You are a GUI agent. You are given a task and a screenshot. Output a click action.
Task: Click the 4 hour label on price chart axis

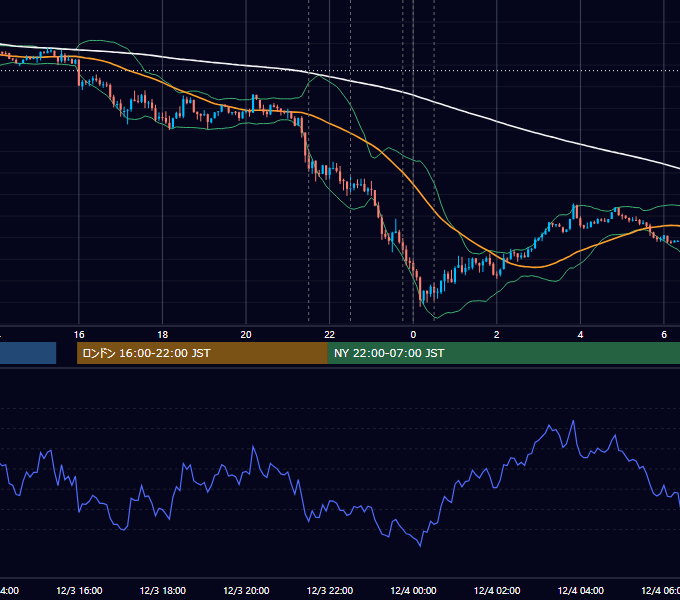(x=580, y=335)
